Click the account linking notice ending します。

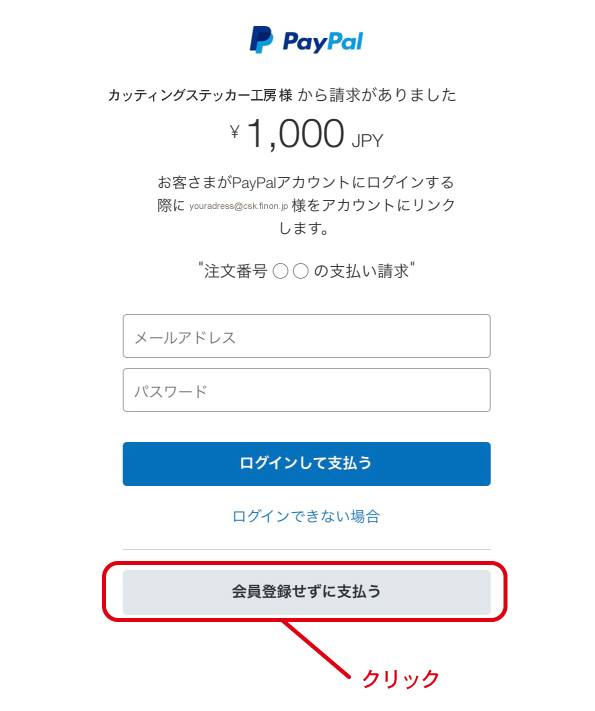(303, 228)
